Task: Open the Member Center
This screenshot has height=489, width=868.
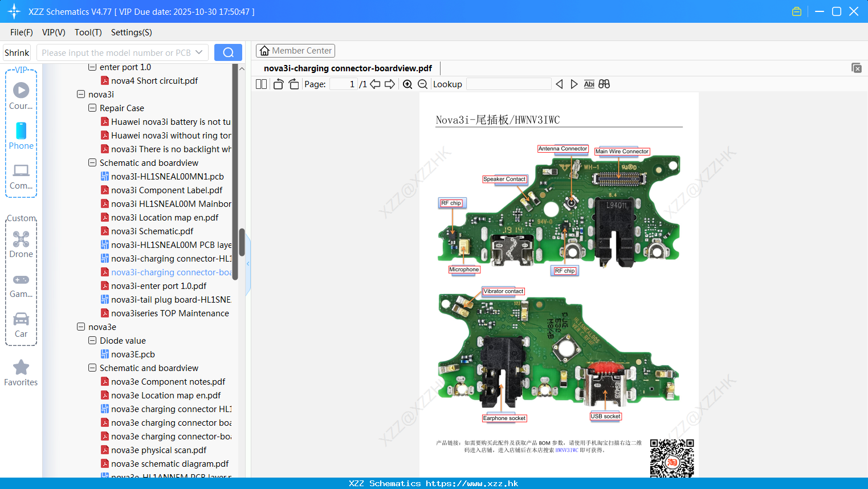Action: [295, 51]
